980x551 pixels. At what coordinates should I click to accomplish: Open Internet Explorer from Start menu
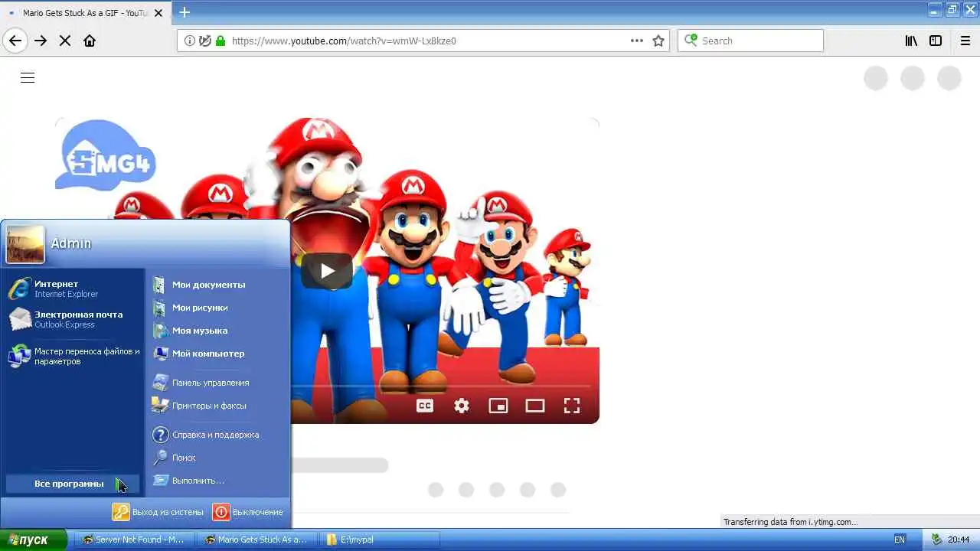tap(73, 289)
